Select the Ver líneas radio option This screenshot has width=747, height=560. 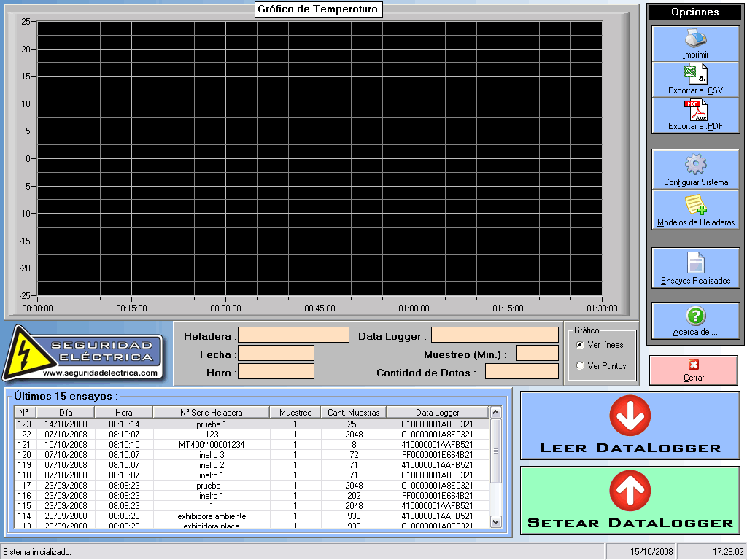pos(581,345)
